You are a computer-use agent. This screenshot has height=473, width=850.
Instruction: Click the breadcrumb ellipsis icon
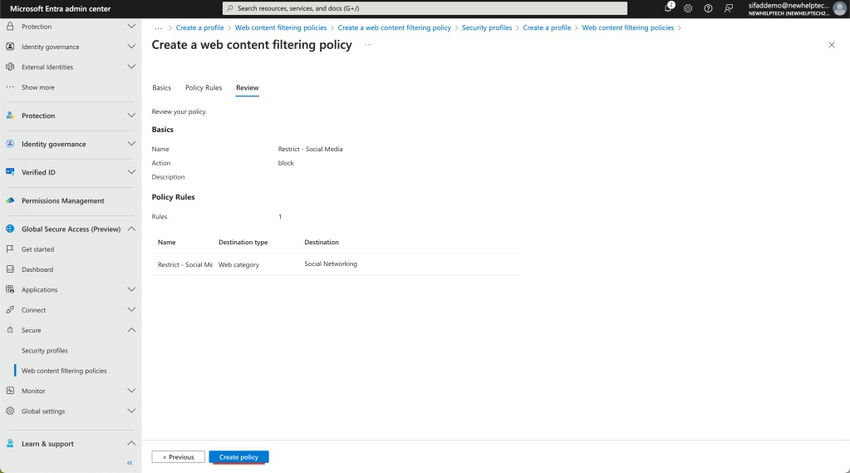point(158,28)
